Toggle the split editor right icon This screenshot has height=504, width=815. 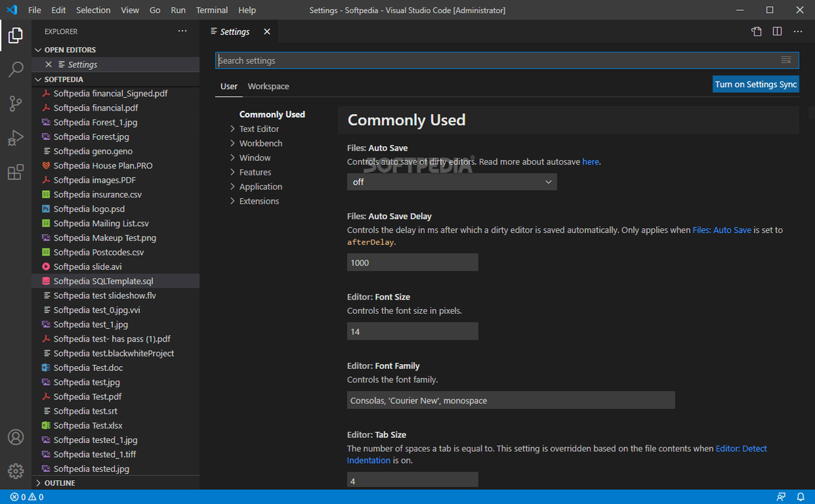[x=777, y=31]
